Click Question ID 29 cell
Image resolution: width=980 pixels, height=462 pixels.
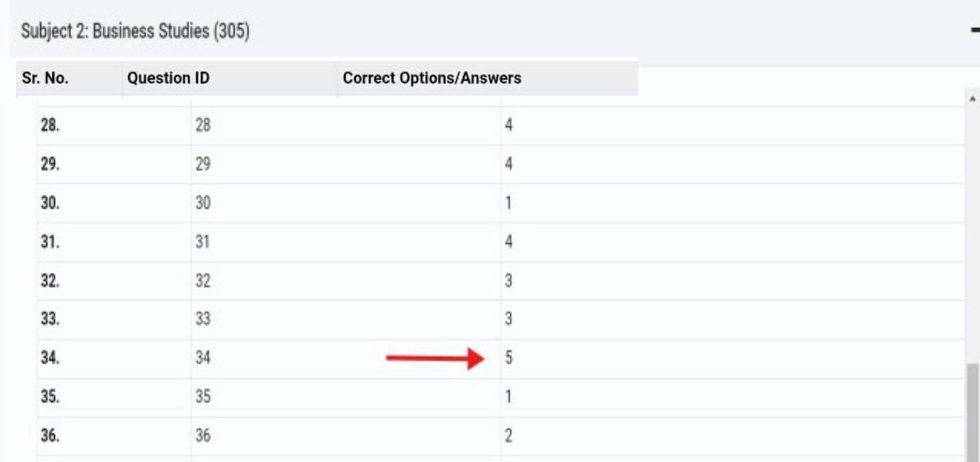click(203, 164)
